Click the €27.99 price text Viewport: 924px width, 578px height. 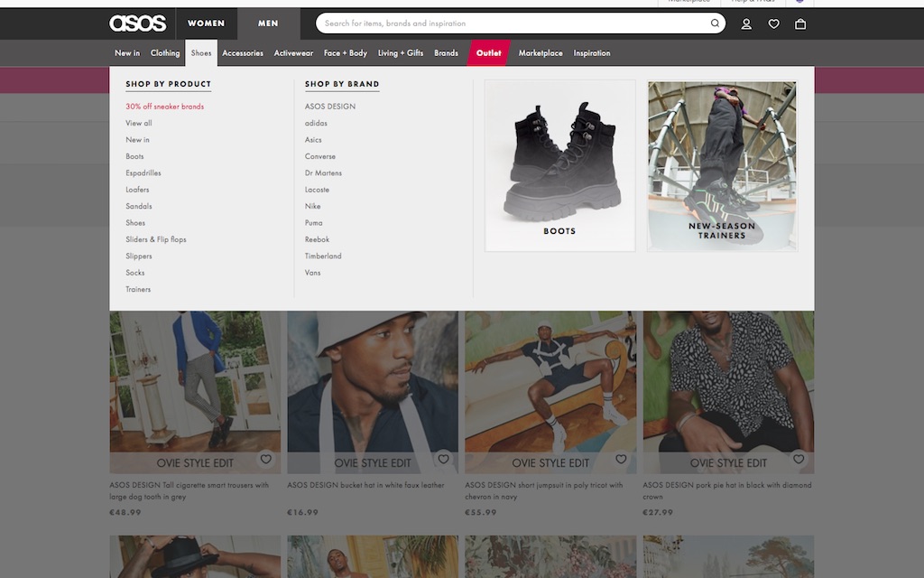[x=658, y=513]
